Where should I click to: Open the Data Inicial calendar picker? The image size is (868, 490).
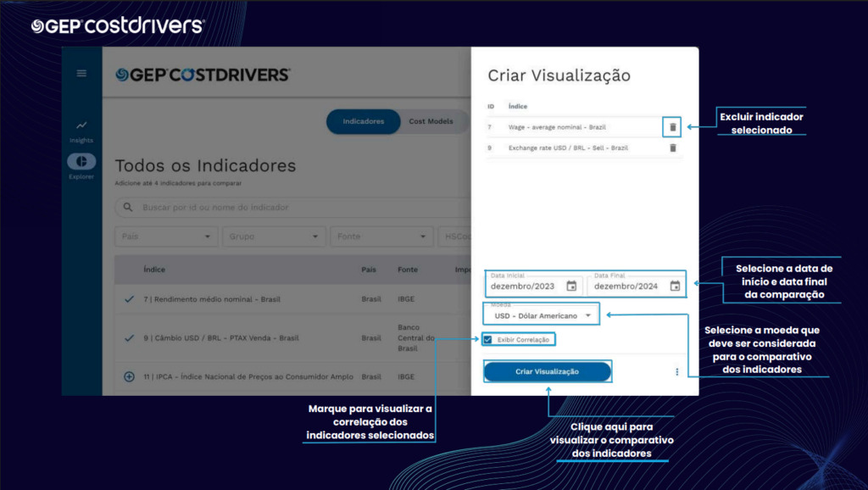pyautogui.click(x=571, y=286)
